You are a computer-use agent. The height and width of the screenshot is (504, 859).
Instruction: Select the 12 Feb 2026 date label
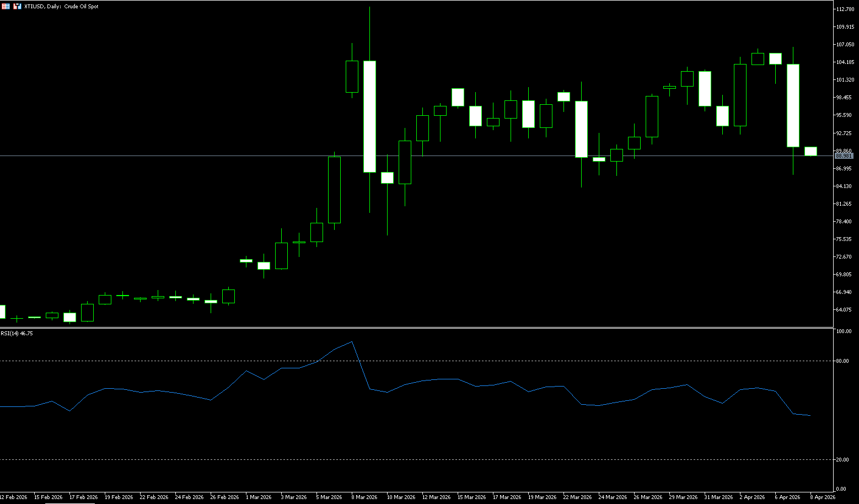[x=14, y=497]
